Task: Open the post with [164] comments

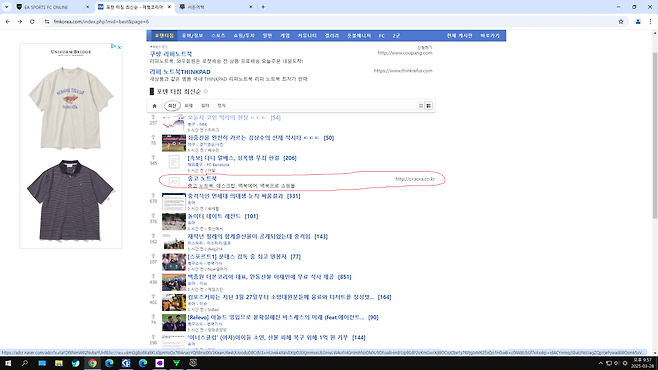Action: 289,297
